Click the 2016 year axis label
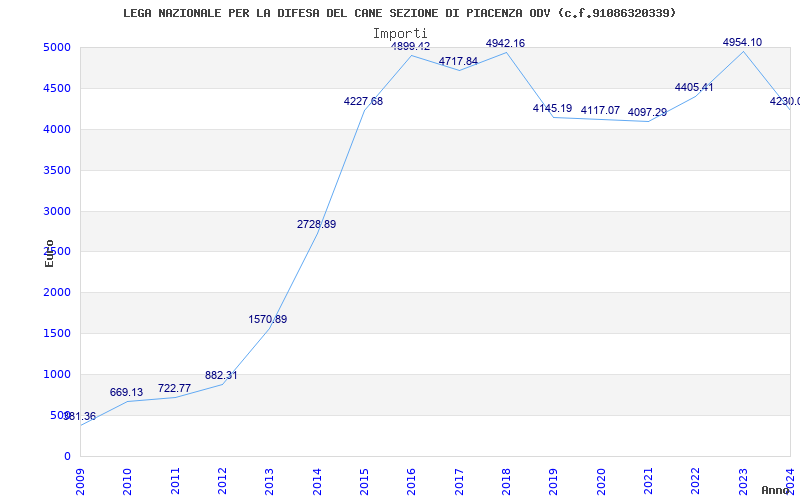 412,482
